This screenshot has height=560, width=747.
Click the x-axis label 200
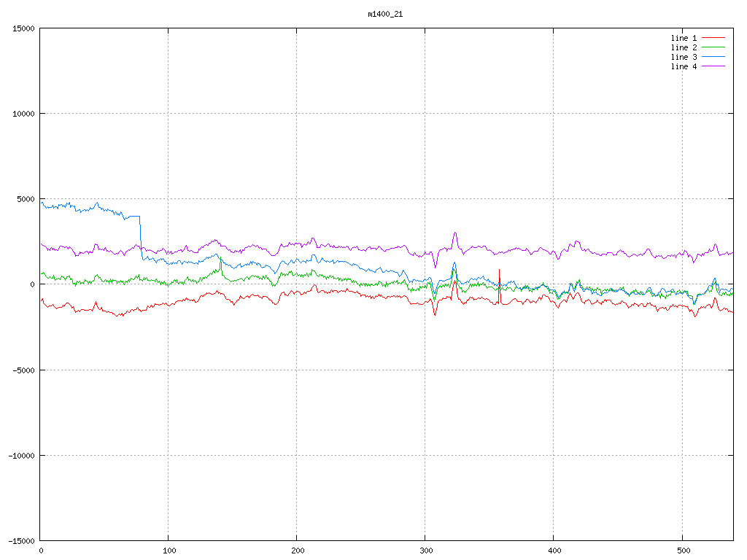tap(298, 551)
